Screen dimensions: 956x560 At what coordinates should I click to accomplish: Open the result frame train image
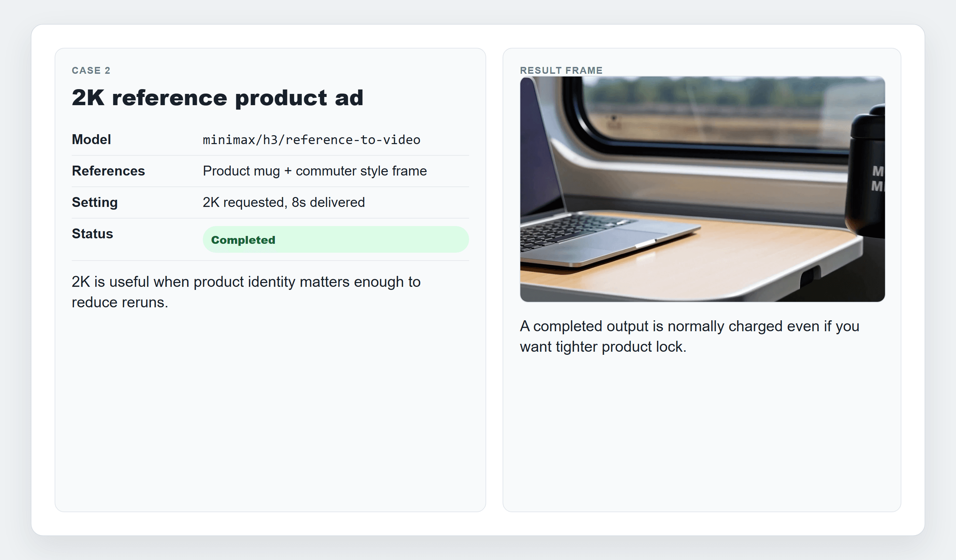tap(702, 189)
